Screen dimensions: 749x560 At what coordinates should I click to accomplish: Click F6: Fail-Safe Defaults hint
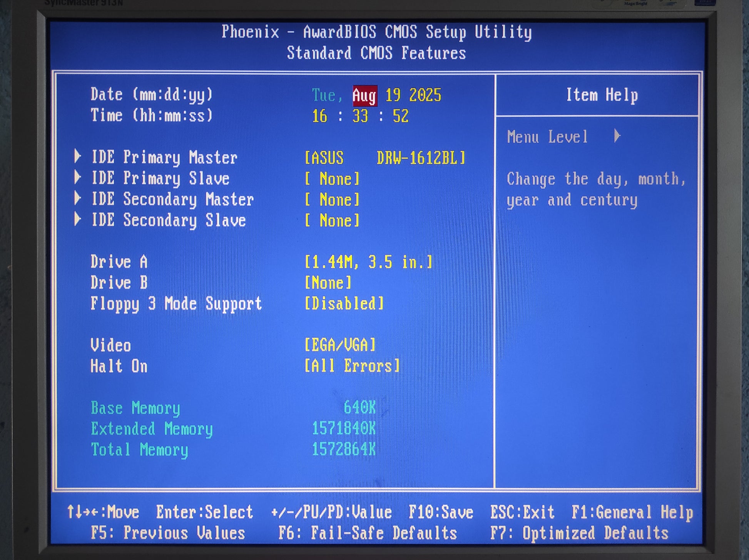pos(367,533)
